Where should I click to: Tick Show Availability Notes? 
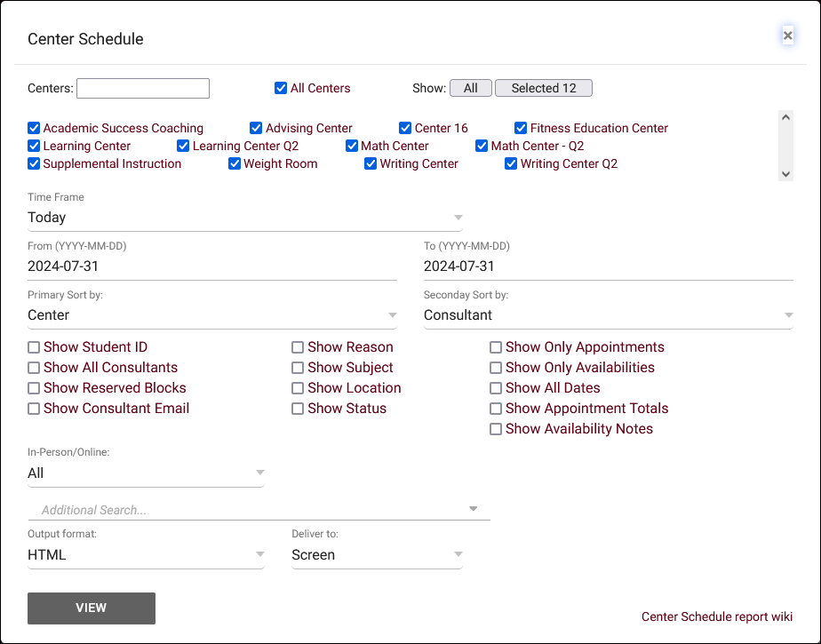496,429
